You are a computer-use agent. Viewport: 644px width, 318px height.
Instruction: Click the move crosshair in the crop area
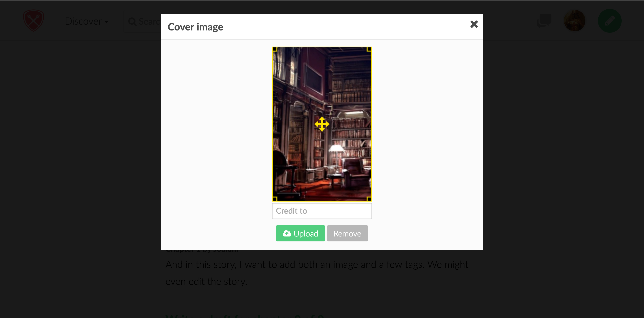(x=322, y=124)
